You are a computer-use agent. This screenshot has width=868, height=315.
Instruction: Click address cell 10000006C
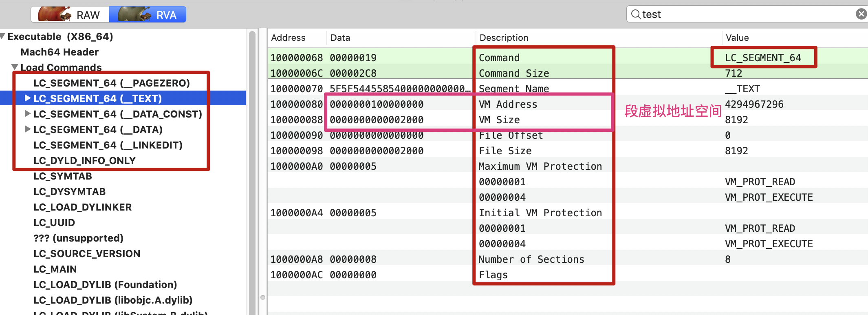297,73
